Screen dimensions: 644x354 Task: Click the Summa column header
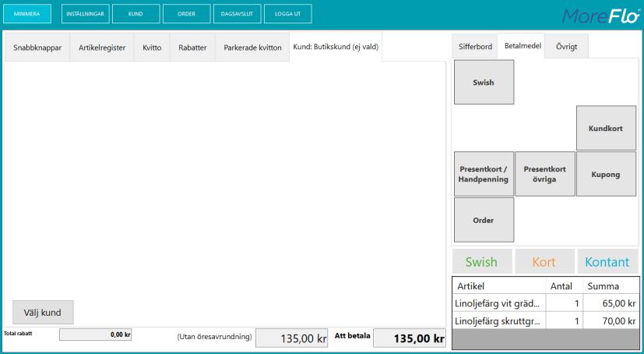(611, 285)
